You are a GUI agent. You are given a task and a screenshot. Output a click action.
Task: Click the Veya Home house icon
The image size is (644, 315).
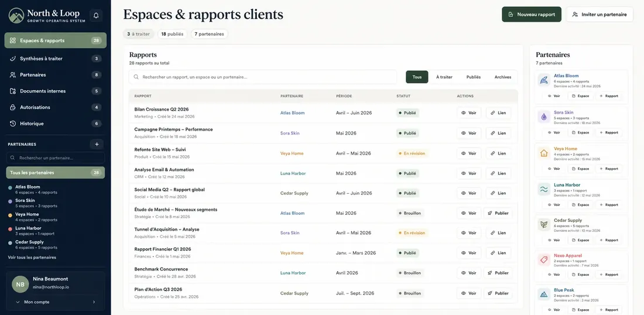click(x=544, y=153)
